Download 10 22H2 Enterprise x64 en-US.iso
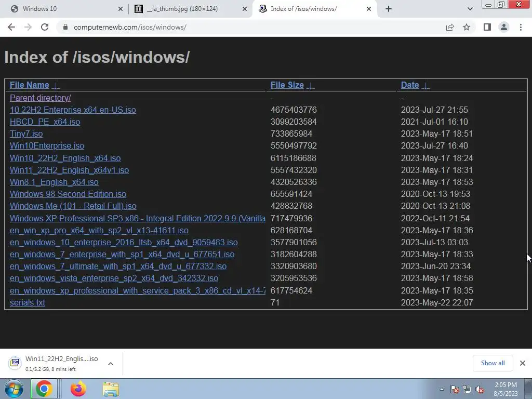The image size is (532, 399). click(73, 110)
